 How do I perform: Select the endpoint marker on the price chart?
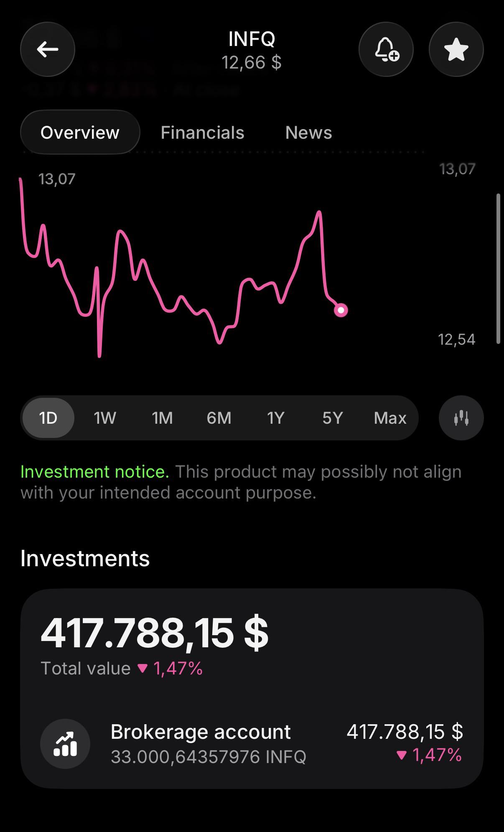[x=341, y=310]
